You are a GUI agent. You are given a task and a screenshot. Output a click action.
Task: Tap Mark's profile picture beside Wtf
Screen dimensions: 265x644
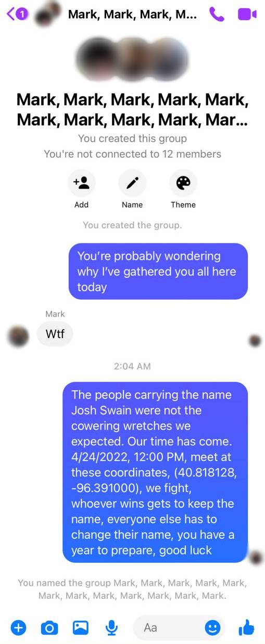(19, 336)
